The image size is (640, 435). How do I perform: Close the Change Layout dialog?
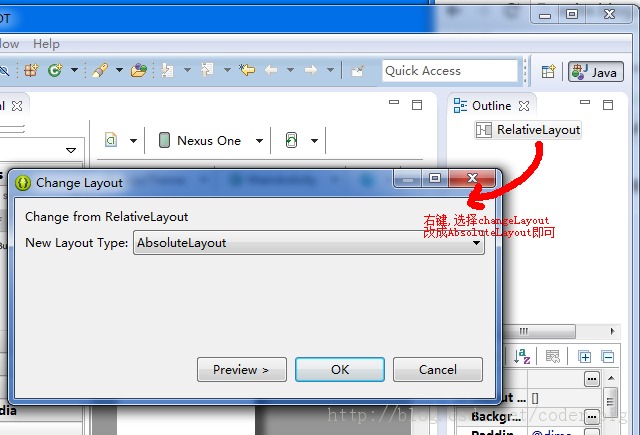click(472, 178)
